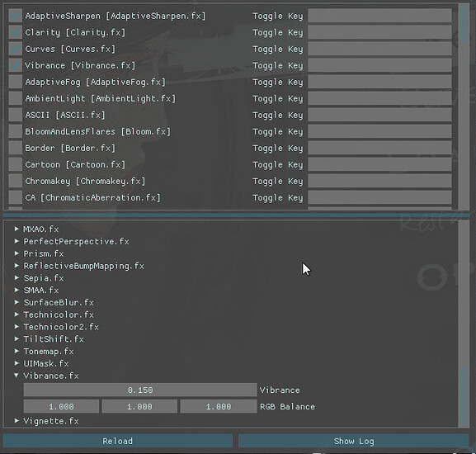
Task: Open the Prism.fx settings tree
Action: point(16,253)
